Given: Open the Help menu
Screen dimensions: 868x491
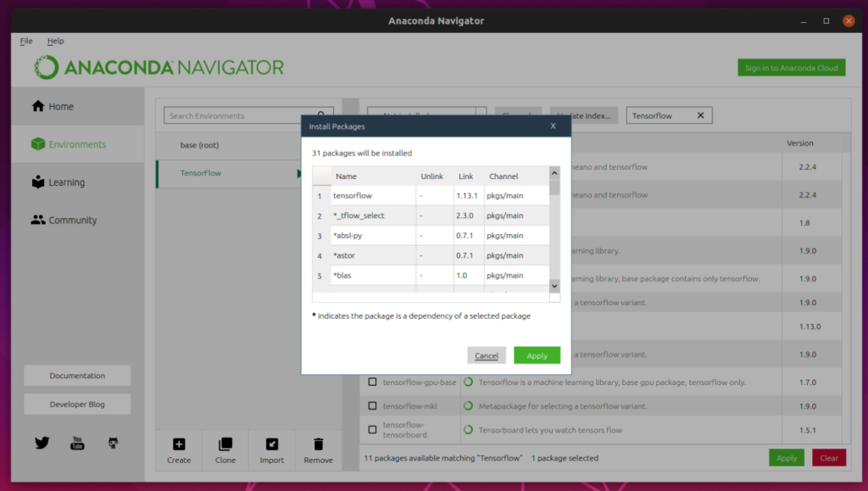Looking at the screenshot, I should click(55, 41).
